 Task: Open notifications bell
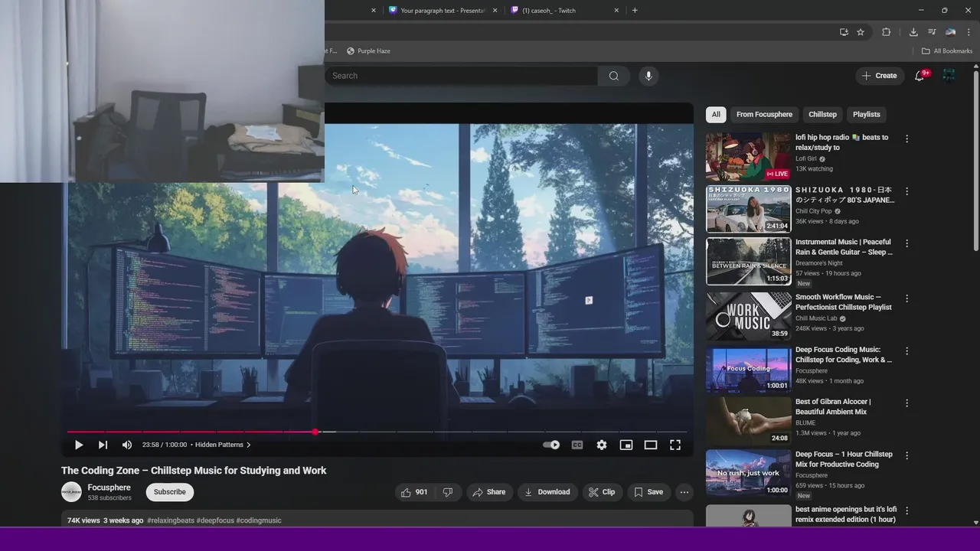(x=920, y=76)
